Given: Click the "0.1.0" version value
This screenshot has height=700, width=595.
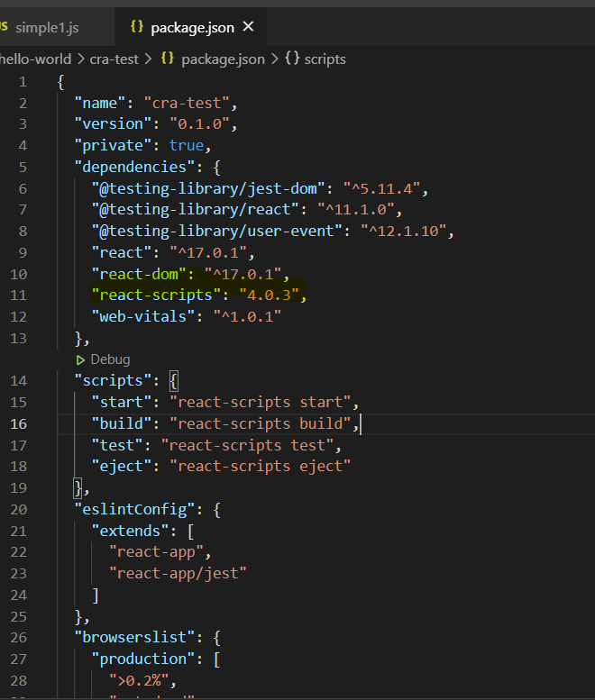Looking at the screenshot, I should [199, 124].
